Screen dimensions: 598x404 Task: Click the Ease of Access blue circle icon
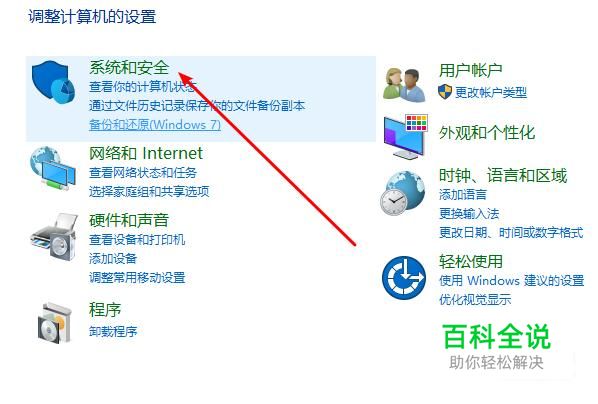click(404, 277)
